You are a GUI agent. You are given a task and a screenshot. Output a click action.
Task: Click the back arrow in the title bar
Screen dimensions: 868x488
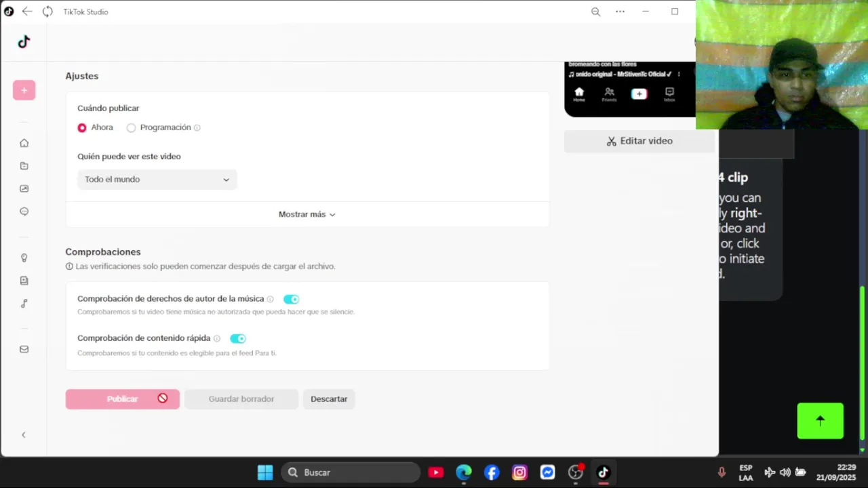27,12
